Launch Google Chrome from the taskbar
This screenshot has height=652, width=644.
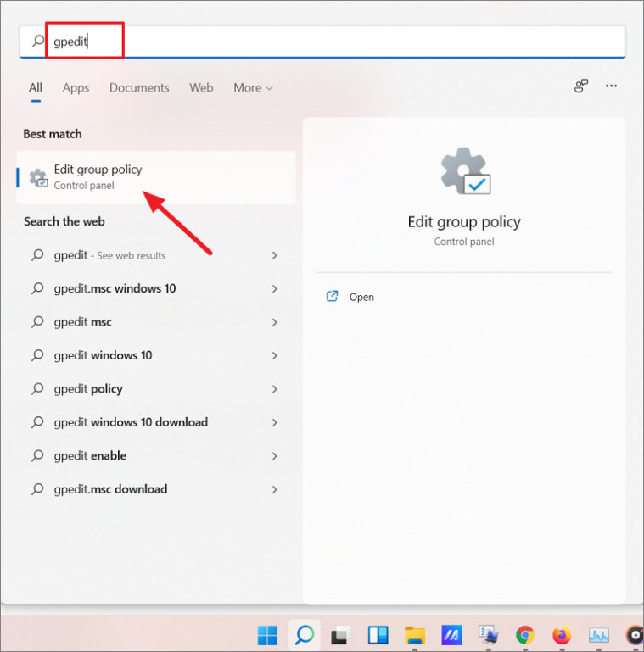click(525, 635)
